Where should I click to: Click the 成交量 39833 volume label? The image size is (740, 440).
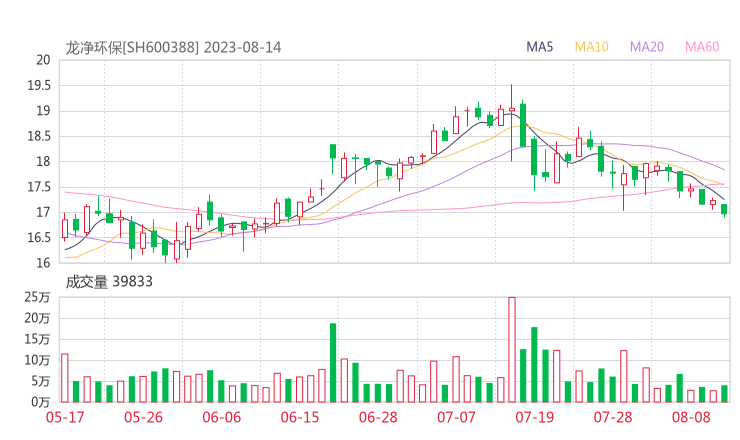pyautogui.click(x=109, y=282)
